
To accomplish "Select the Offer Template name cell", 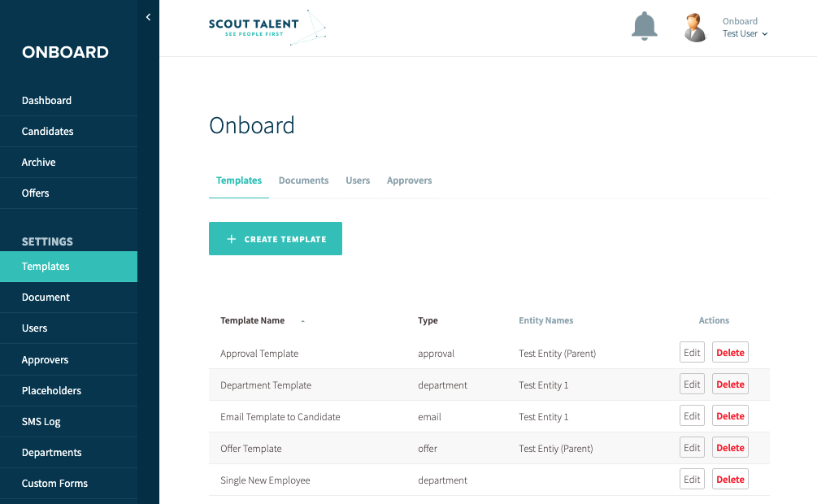I will tap(250, 449).
